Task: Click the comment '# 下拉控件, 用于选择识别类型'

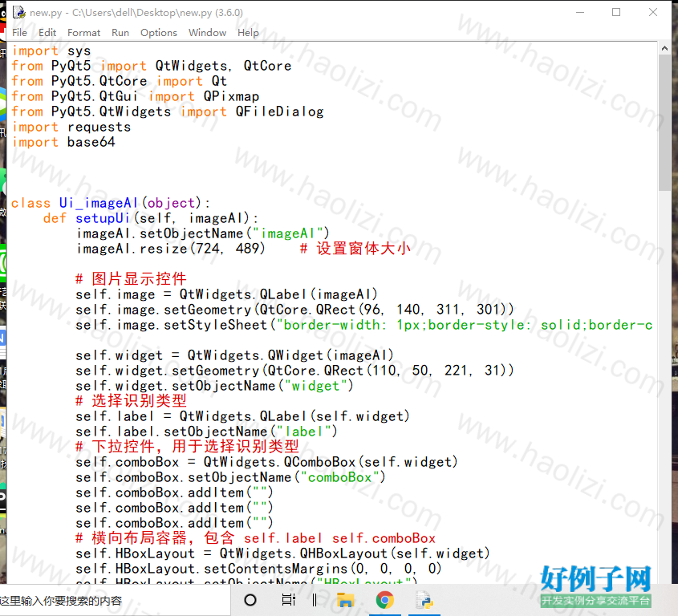Action: (x=187, y=446)
